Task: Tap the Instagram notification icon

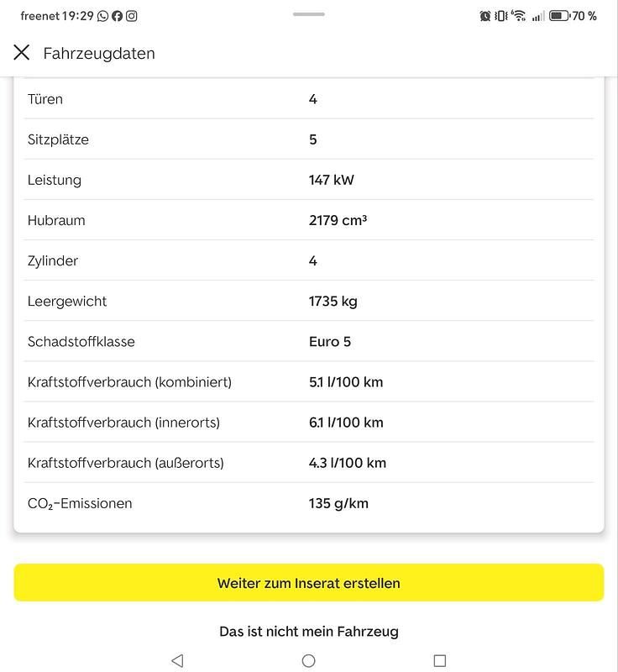Action: point(132,16)
